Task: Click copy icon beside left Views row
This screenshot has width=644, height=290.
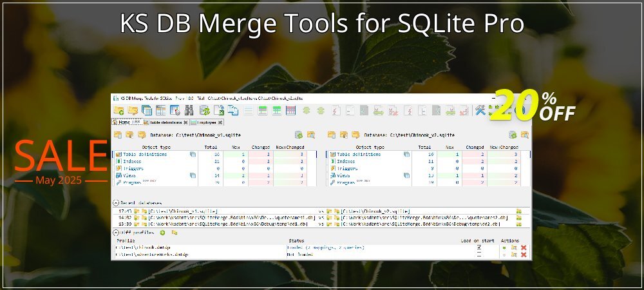Action: [193, 175]
